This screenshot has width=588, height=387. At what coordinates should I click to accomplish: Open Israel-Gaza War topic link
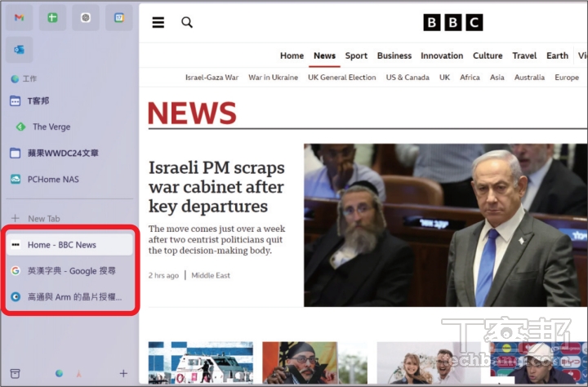(x=212, y=78)
